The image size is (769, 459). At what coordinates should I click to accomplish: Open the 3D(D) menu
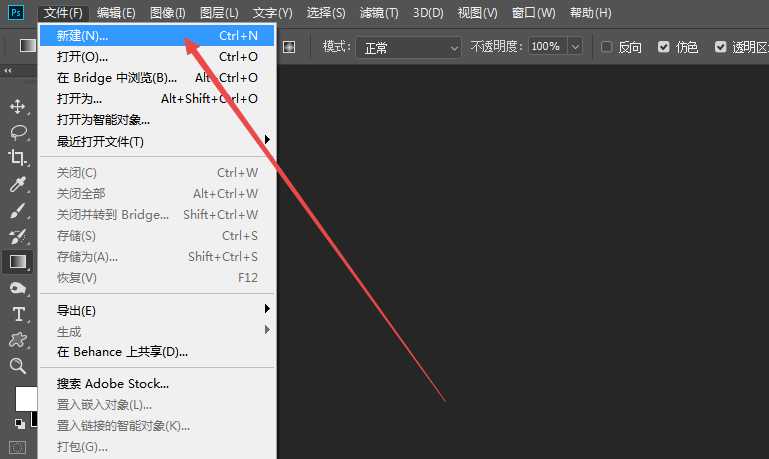pyautogui.click(x=428, y=13)
